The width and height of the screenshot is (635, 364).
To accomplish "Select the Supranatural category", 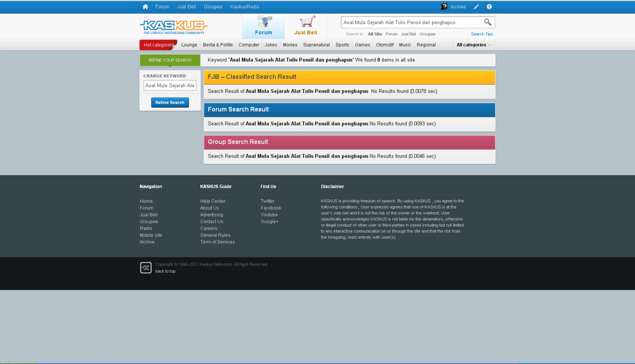I will 317,45.
